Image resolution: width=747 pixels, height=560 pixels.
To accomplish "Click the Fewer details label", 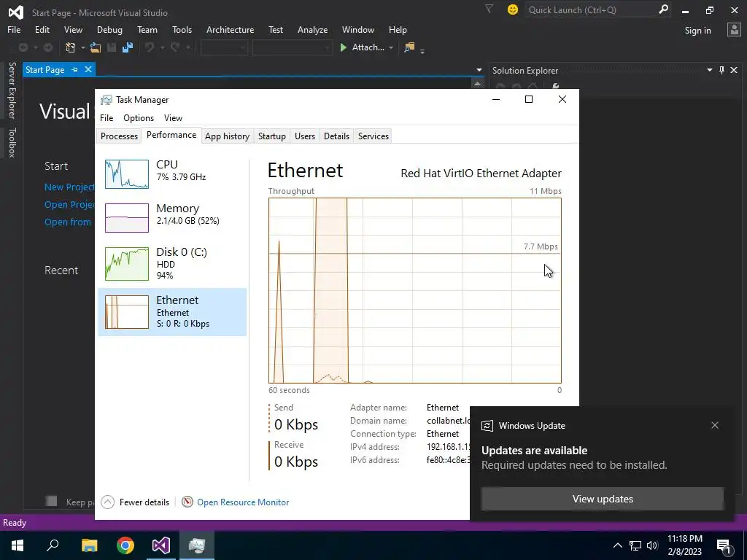I will (x=144, y=502).
